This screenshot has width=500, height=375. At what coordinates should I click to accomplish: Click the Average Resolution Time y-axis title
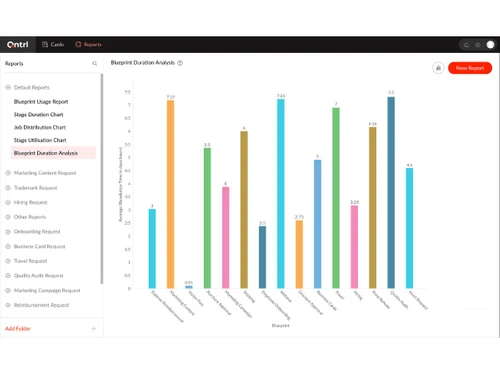121,184
